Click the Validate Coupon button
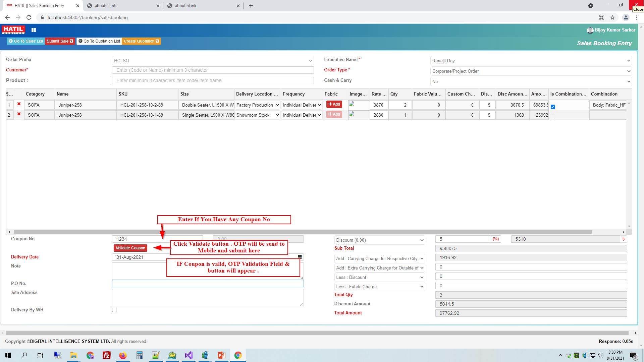The image size is (644, 362). [x=129, y=247]
